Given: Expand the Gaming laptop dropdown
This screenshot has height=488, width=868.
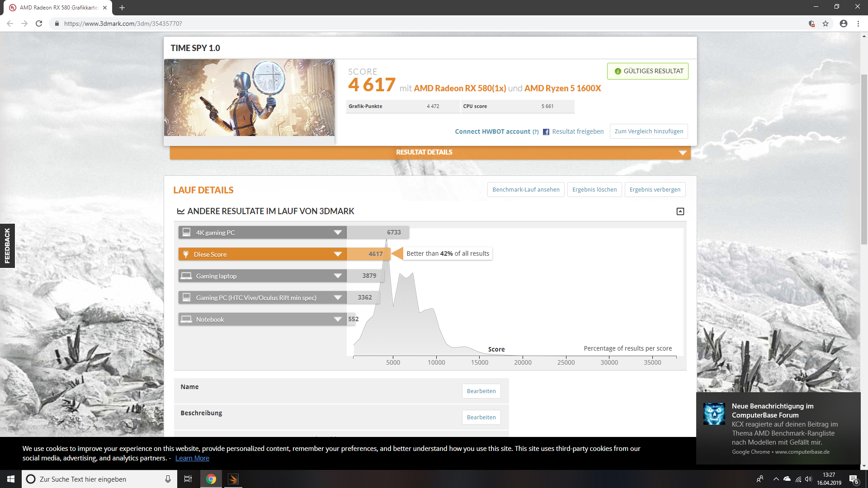Looking at the screenshot, I should (x=337, y=276).
